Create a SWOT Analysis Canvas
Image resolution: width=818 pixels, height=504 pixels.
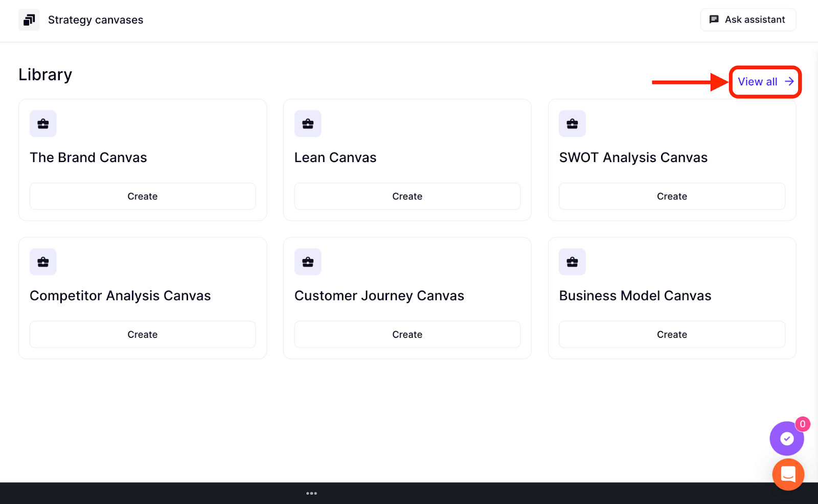tap(672, 196)
